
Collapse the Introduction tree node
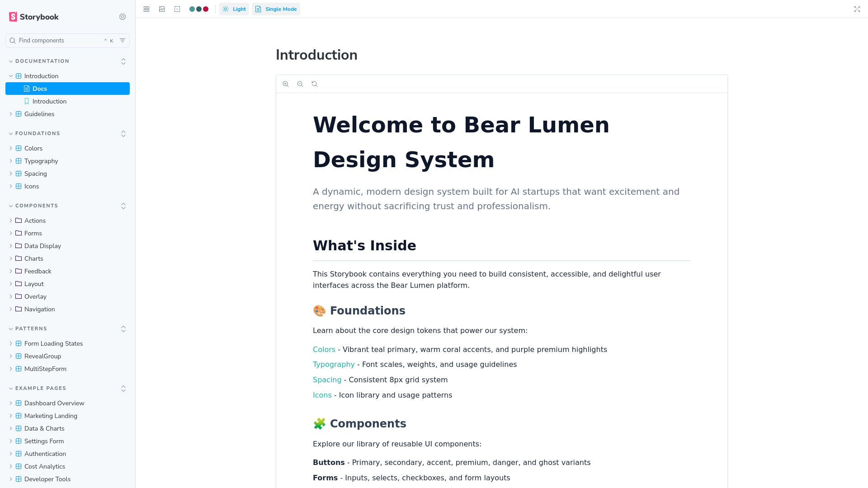point(67,76)
